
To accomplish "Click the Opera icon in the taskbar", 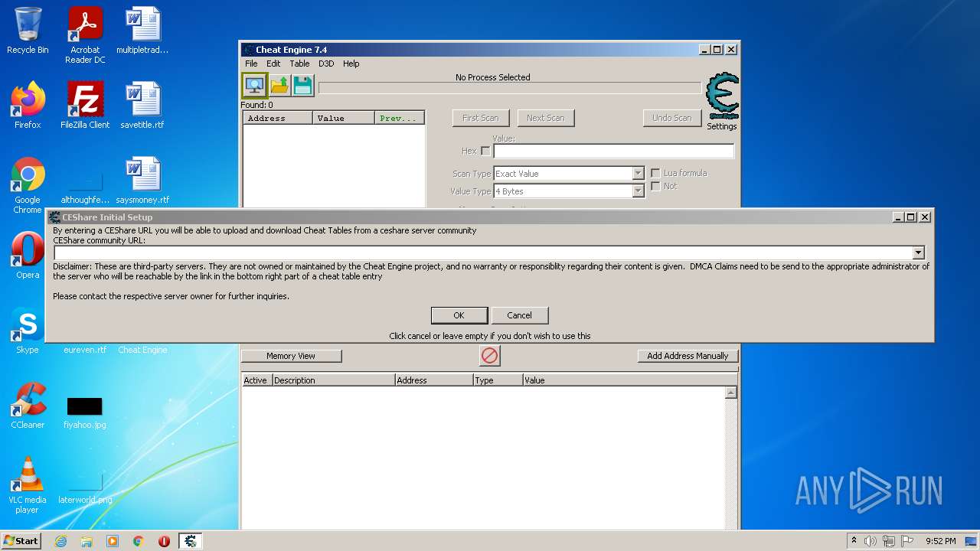I will (164, 541).
